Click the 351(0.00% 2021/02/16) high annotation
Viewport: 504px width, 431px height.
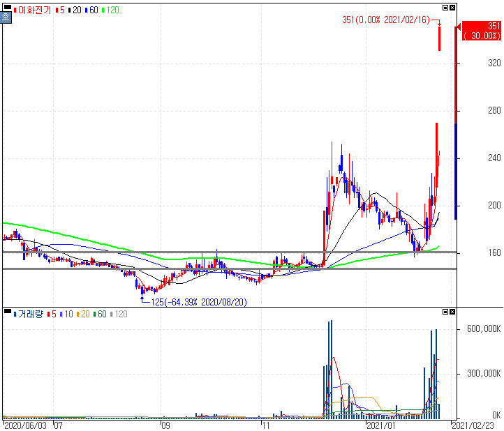386,20
